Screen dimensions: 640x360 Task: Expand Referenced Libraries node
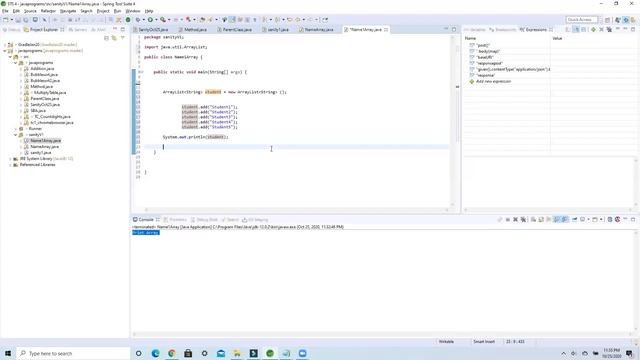point(10,165)
